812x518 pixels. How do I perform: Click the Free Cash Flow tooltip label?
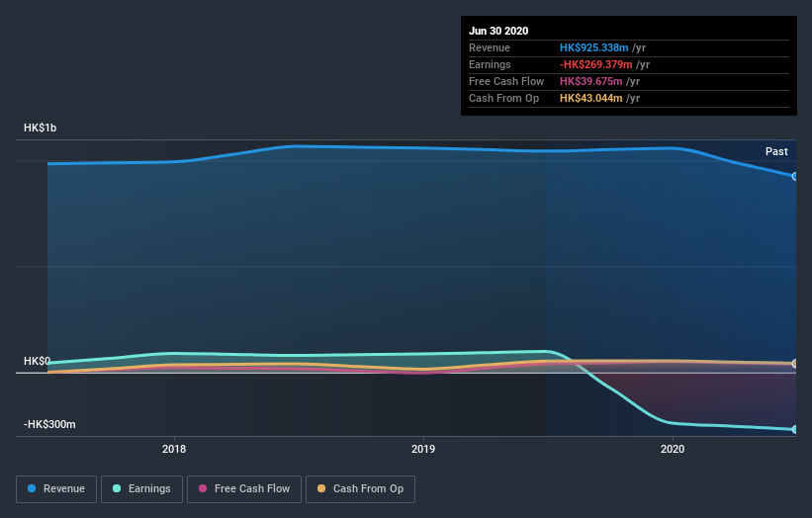(x=506, y=81)
